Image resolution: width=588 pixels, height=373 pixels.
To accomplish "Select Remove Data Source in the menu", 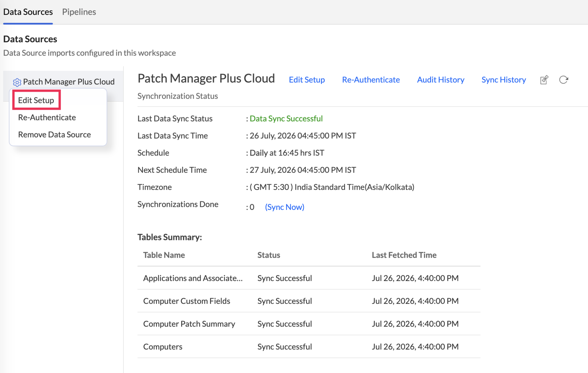I will [54, 134].
